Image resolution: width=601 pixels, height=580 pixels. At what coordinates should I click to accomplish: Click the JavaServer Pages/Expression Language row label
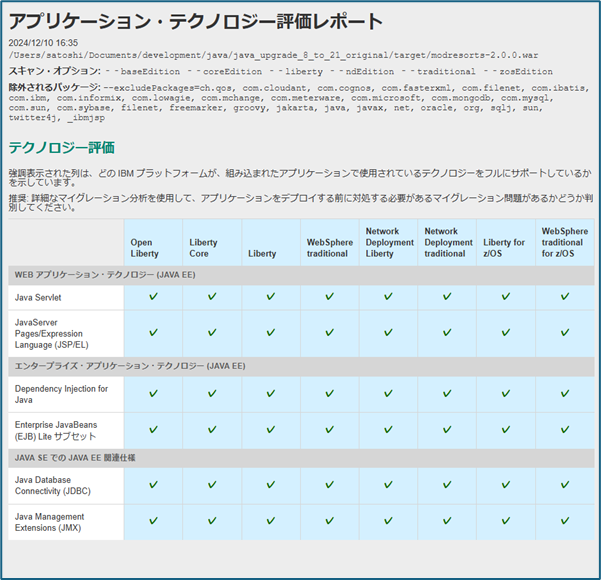tap(51, 334)
